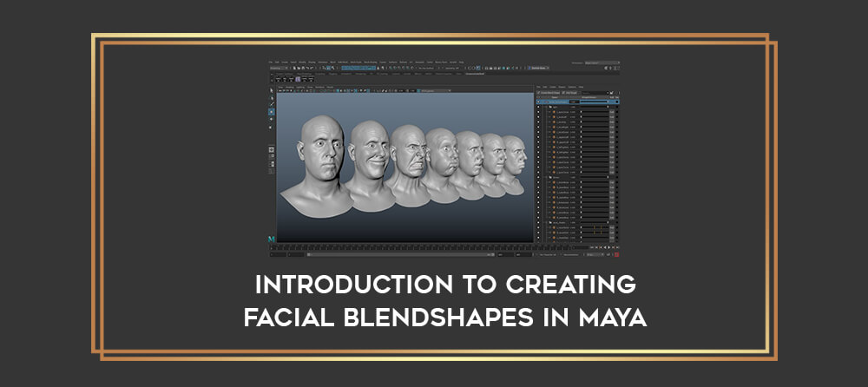Select the arrow Select tool in toolbox

click(x=271, y=91)
